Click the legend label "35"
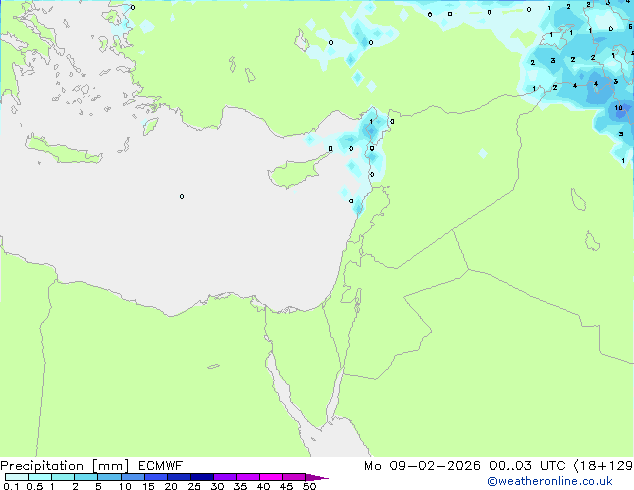 pos(240,486)
